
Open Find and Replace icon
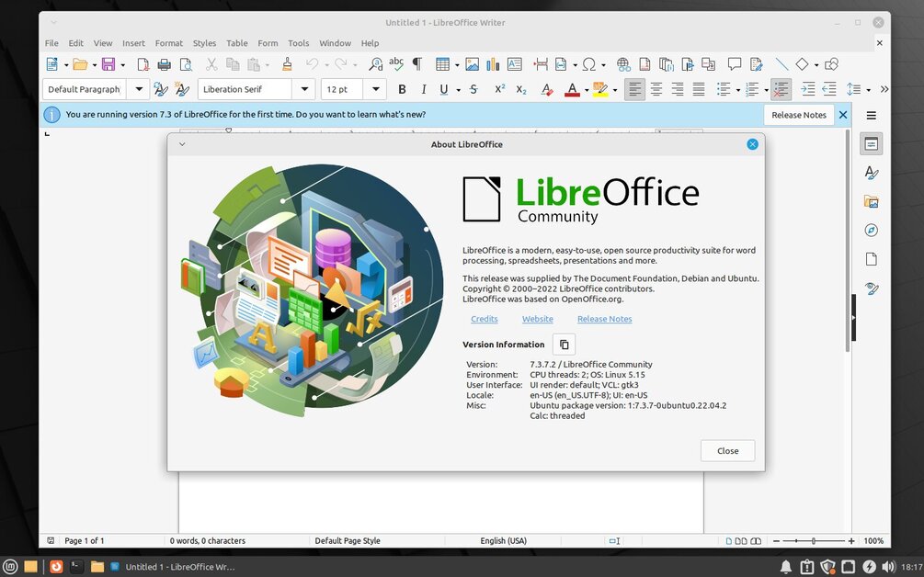pyautogui.click(x=375, y=64)
